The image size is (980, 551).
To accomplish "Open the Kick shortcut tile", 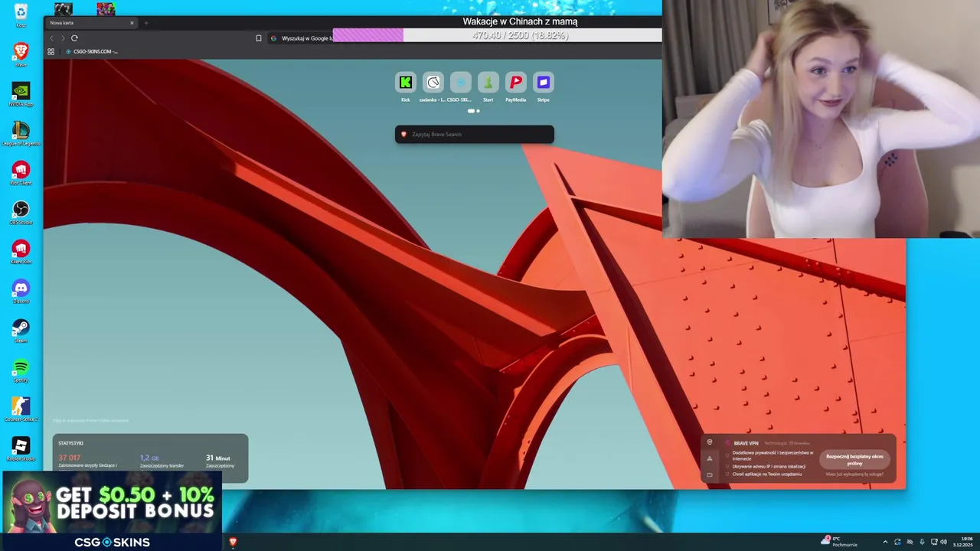I will pyautogui.click(x=406, y=83).
